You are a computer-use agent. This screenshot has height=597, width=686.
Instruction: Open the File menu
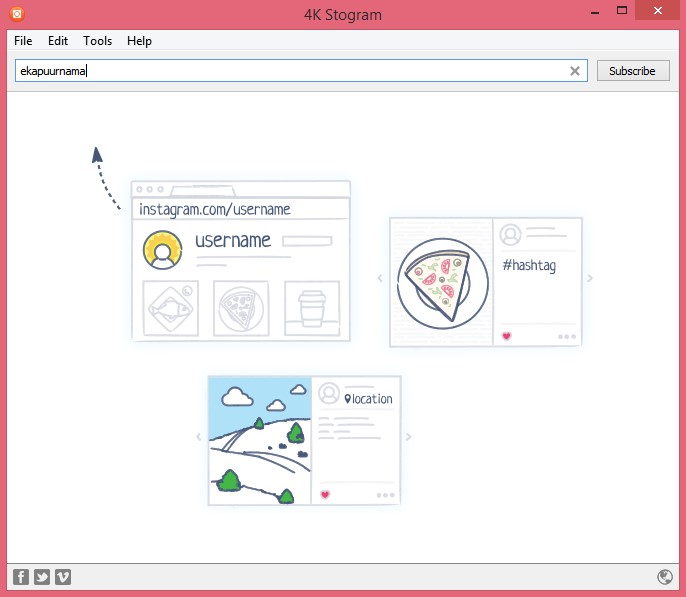pos(23,41)
